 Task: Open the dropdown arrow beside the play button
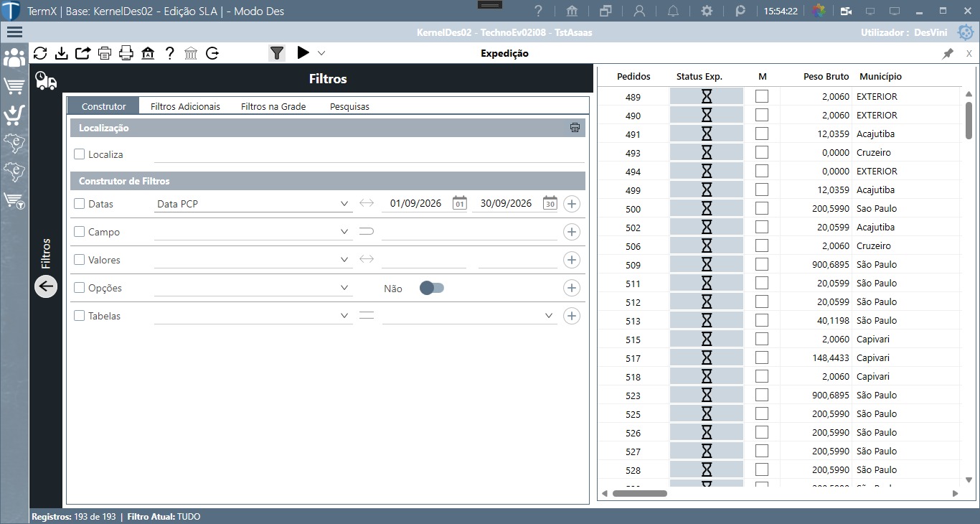[x=321, y=52]
